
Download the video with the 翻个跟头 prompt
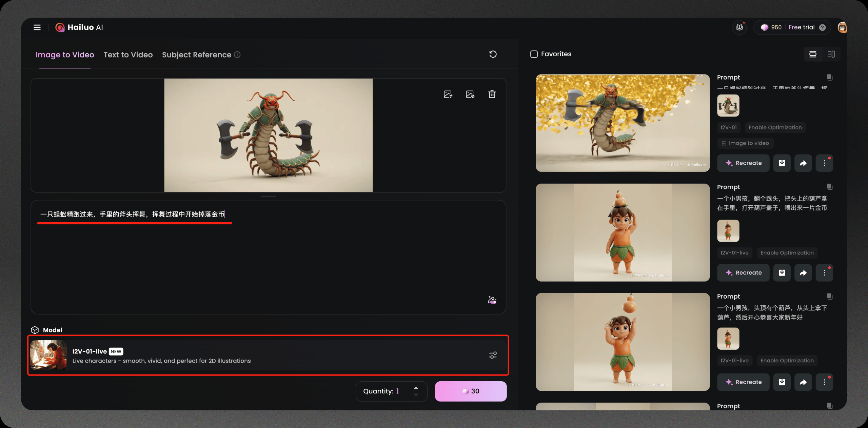(x=782, y=273)
